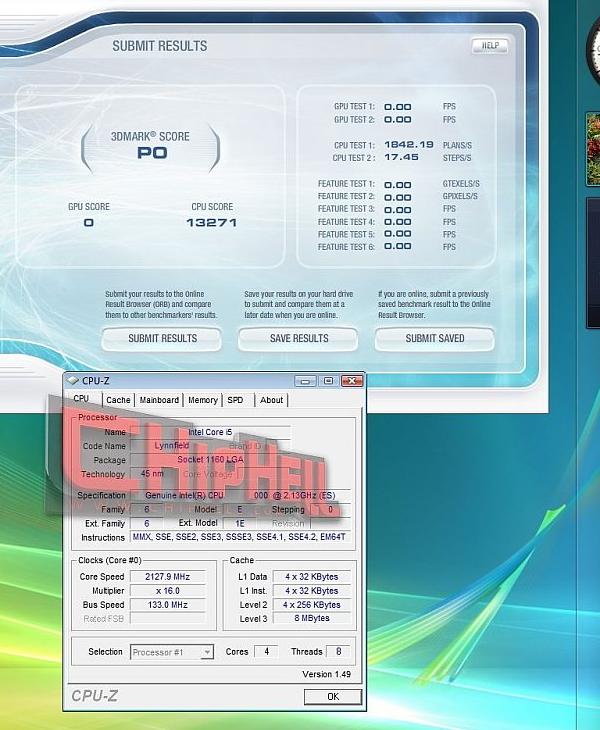Viewport: 600px width, 730px height.
Task: Click the CPU TEST 2 result 17.45
Action: [401, 157]
